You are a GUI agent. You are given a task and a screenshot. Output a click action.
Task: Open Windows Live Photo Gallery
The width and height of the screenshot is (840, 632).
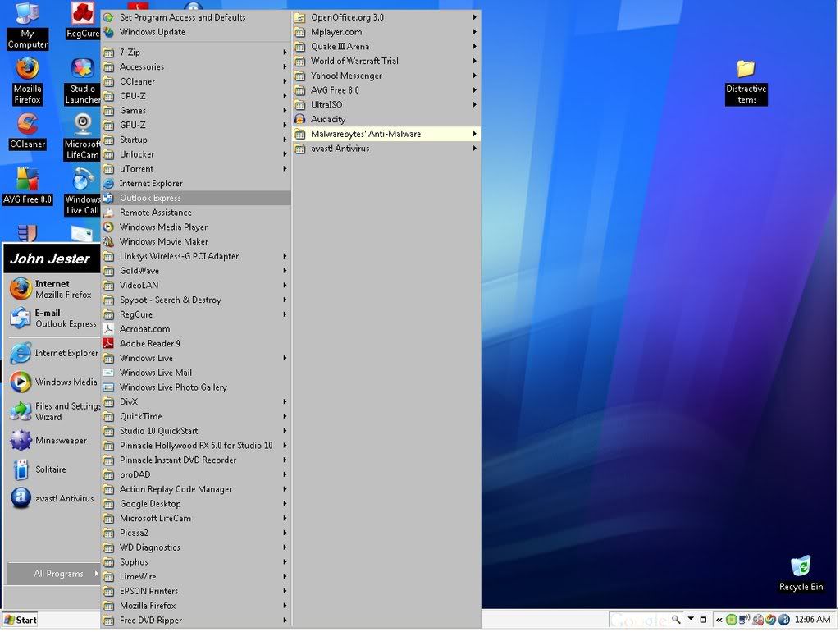[196, 387]
